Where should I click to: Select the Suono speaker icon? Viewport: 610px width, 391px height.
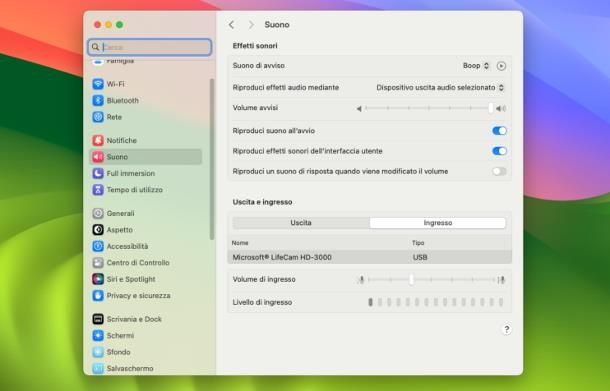pos(98,157)
